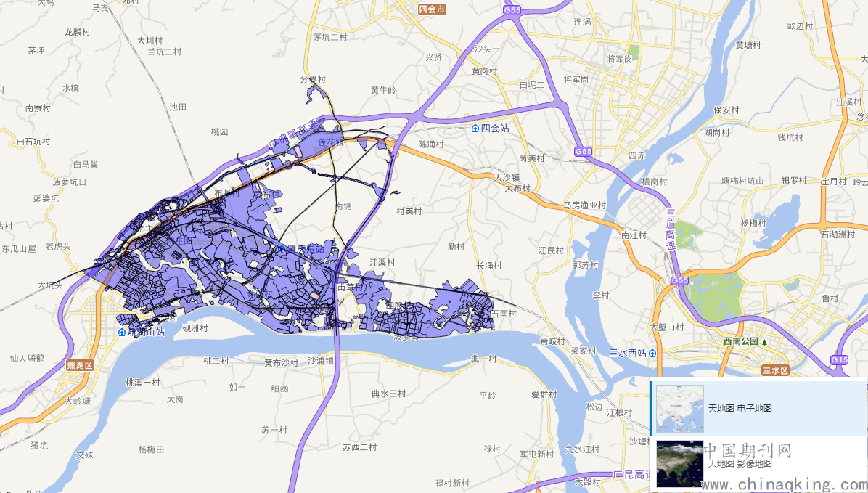This screenshot has width=868, height=493.
Task: Click the G55 shield near 大塱山村
Action: pyautogui.click(x=679, y=280)
